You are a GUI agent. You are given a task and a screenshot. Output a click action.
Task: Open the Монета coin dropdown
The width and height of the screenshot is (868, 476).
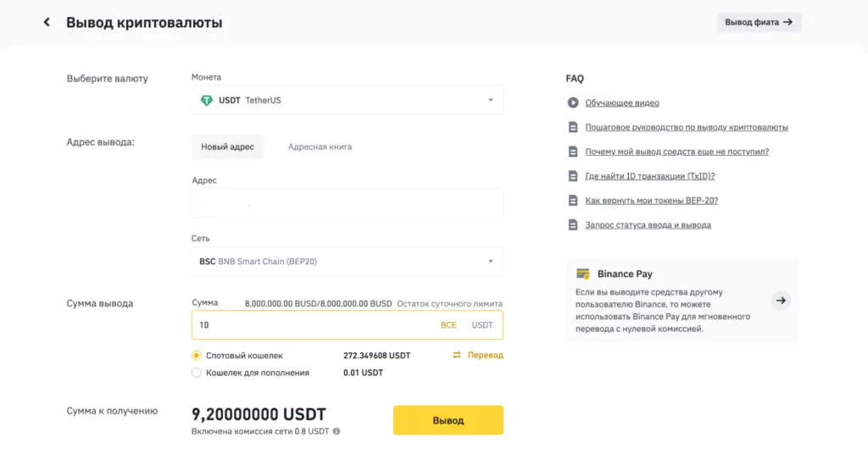(347, 100)
